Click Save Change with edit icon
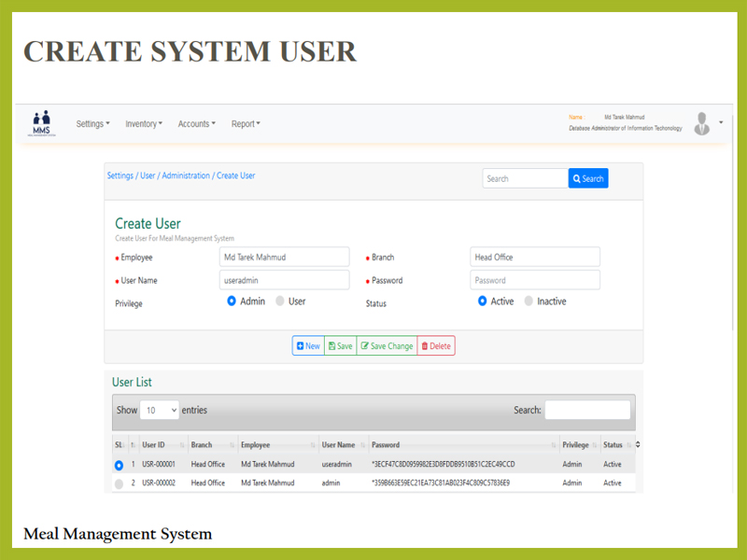Screen dimensions: 747x560 click(x=387, y=346)
